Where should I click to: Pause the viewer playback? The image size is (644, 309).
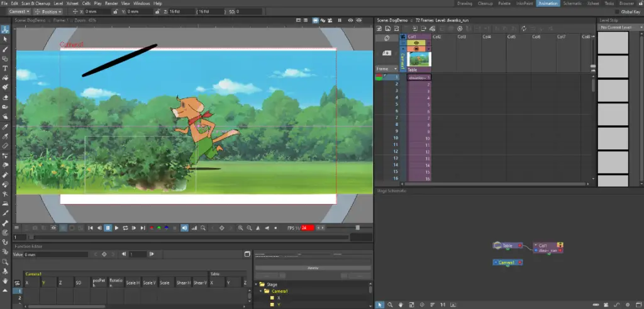tap(108, 228)
